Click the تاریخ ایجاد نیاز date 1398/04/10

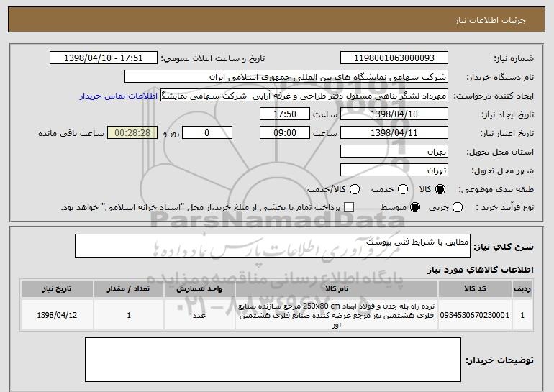pyautogui.click(x=394, y=114)
